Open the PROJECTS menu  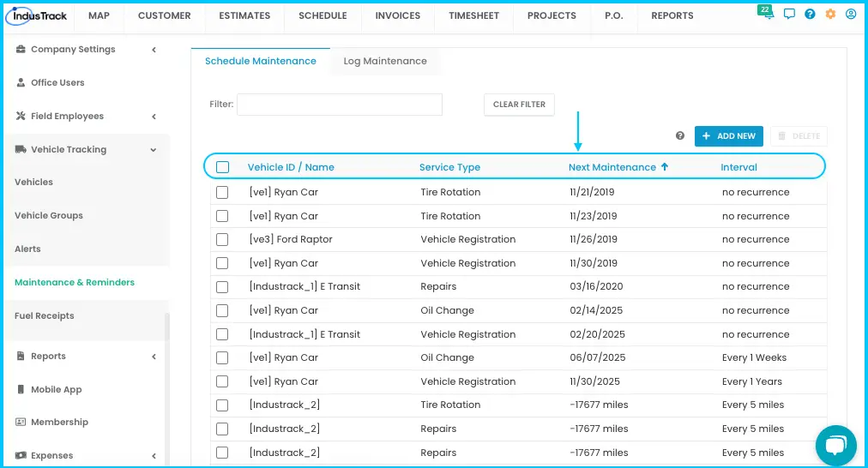pyautogui.click(x=552, y=15)
